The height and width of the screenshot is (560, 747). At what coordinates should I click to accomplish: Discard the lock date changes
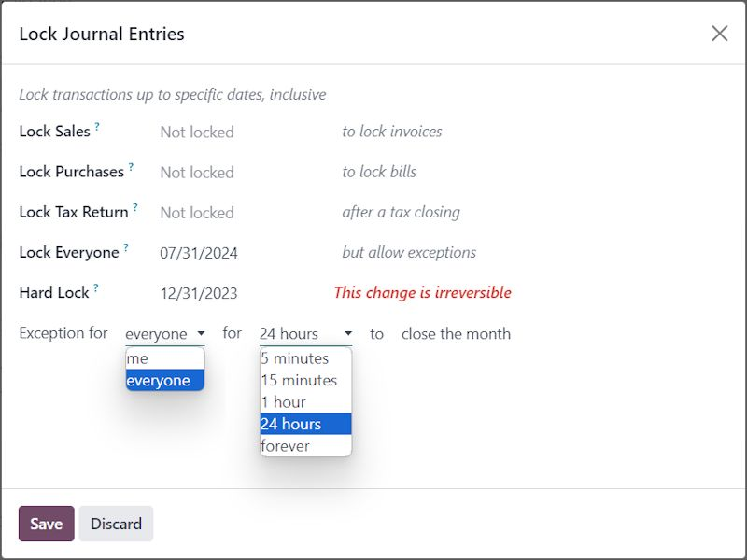[116, 524]
